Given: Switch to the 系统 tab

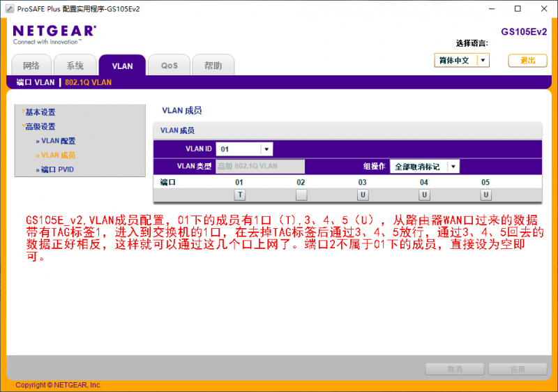Looking at the screenshot, I should click(x=75, y=66).
